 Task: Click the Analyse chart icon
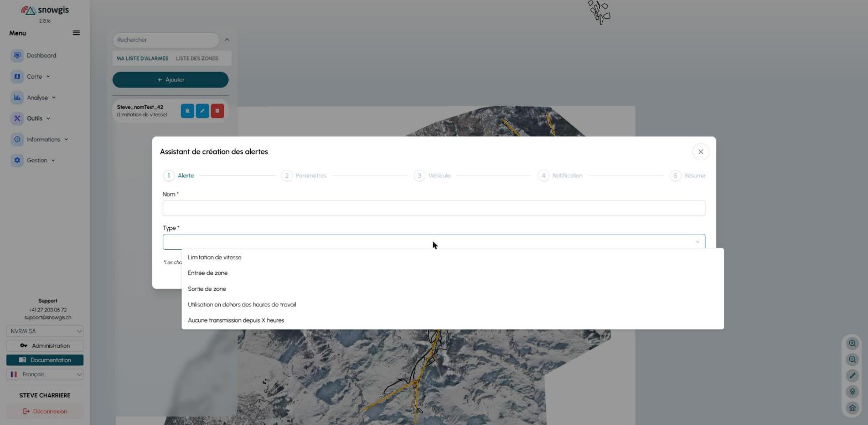click(17, 98)
